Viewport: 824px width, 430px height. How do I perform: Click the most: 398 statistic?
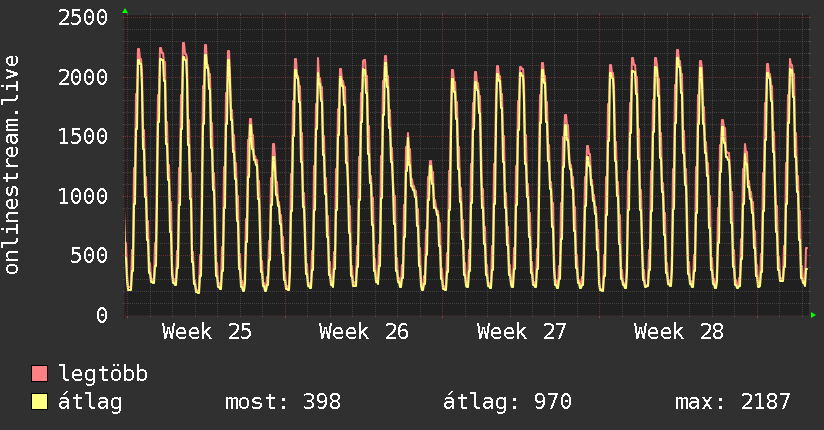point(283,402)
